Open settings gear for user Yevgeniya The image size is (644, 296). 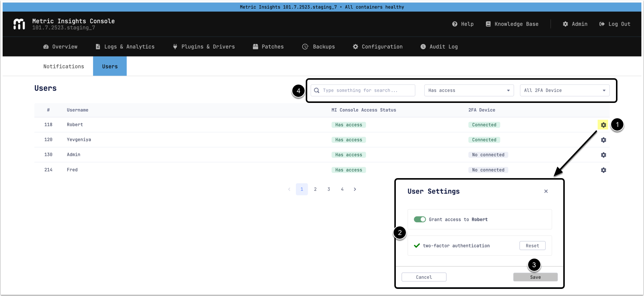(603, 140)
